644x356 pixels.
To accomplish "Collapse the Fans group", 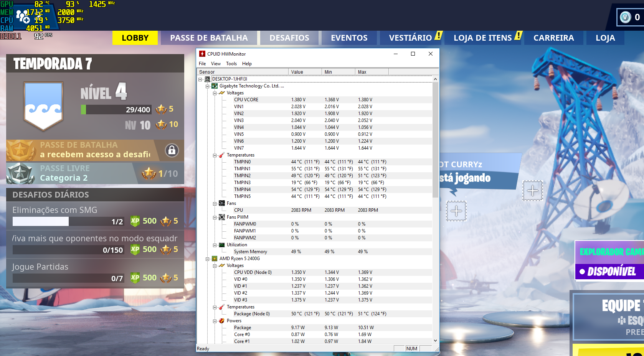I will click(215, 204).
